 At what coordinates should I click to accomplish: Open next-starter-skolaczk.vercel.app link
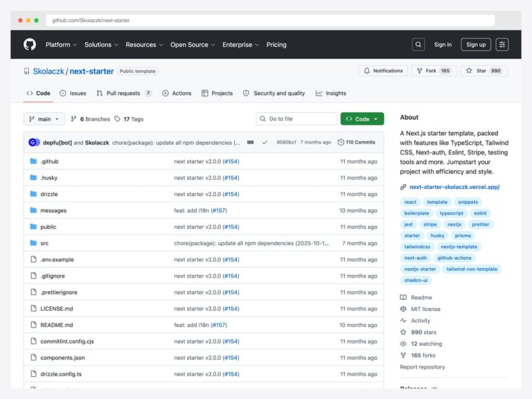click(x=454, y=187)
